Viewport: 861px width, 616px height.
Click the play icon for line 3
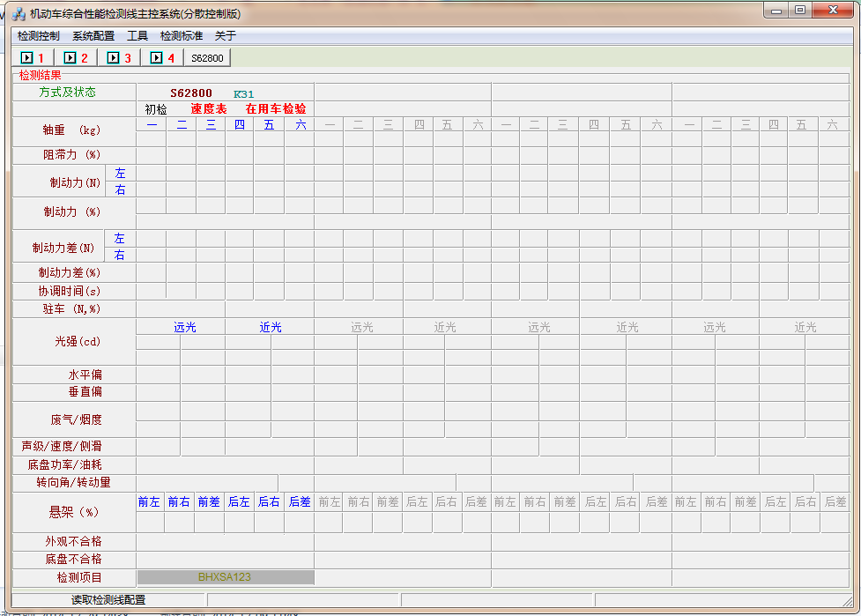(x=113, y=58)
